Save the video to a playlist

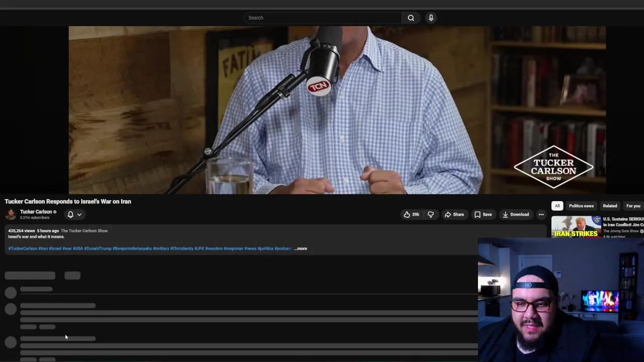483,214
